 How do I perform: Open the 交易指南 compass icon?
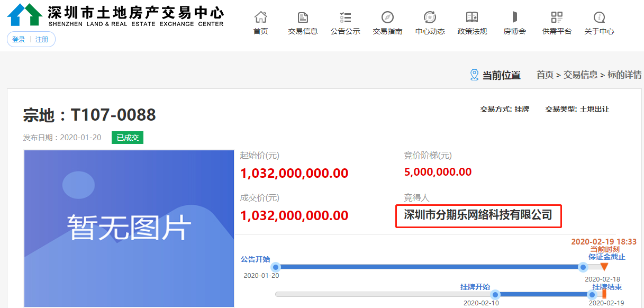tap(387, 17)
